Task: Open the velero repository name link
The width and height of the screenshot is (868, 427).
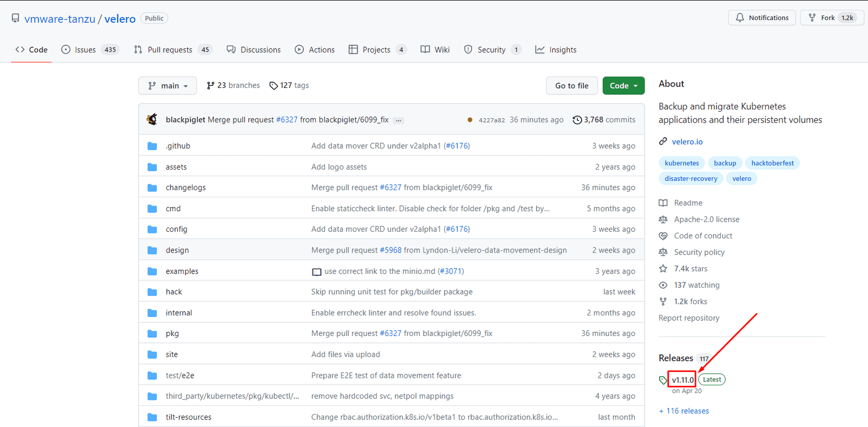Action: click(x=120, y=19)
